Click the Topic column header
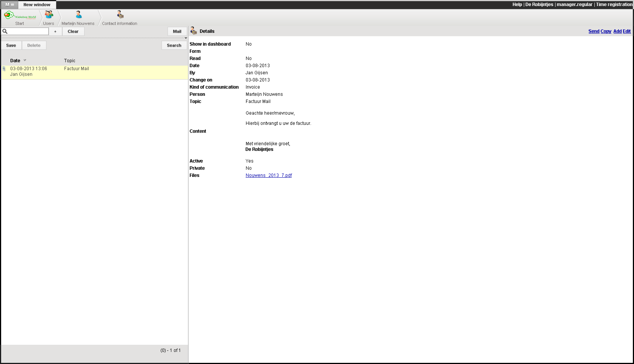634x364 pixels. [x=70, y=61]
